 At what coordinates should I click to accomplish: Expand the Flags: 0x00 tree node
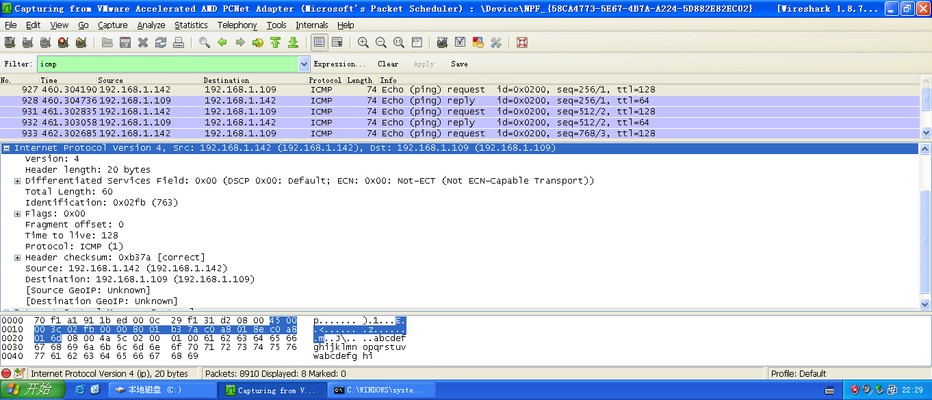tap(17, 213)
